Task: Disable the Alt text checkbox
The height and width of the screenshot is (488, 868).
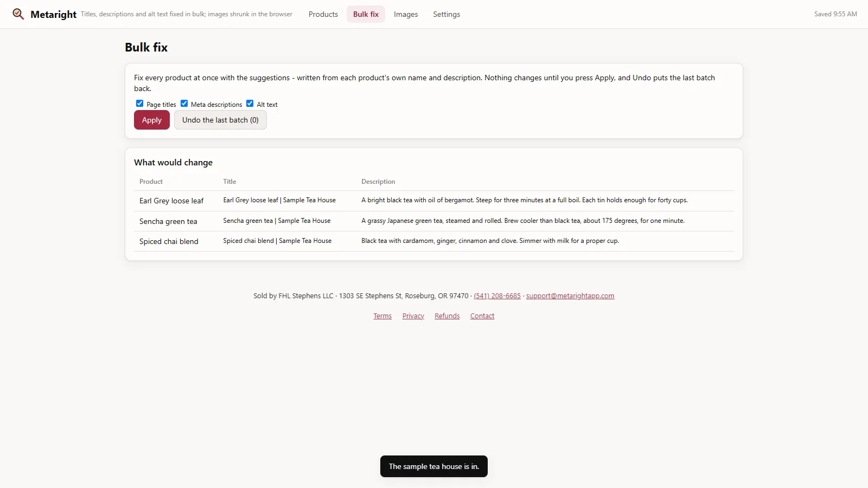Action: point(250,104)
